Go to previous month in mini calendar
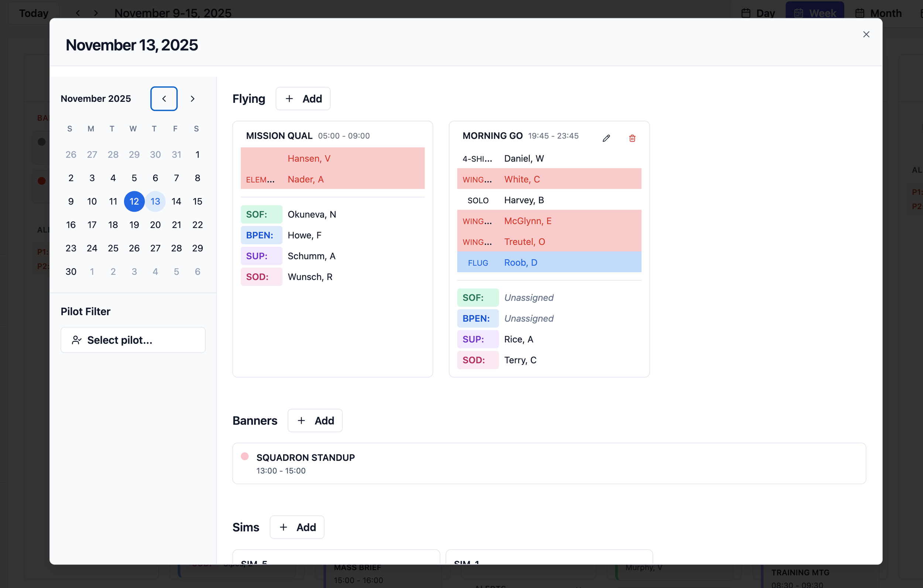The image size is (923, 588). click(164, 98)
